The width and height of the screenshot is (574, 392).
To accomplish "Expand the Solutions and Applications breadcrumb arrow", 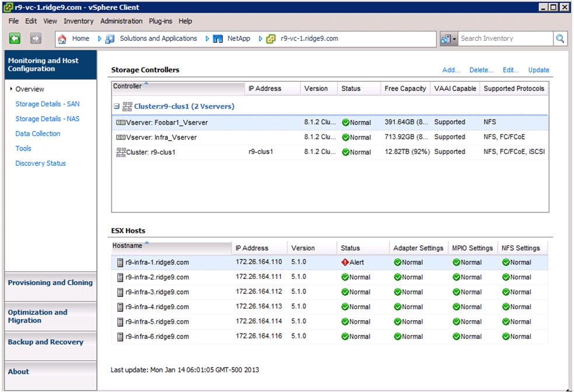I will (207, 38).
